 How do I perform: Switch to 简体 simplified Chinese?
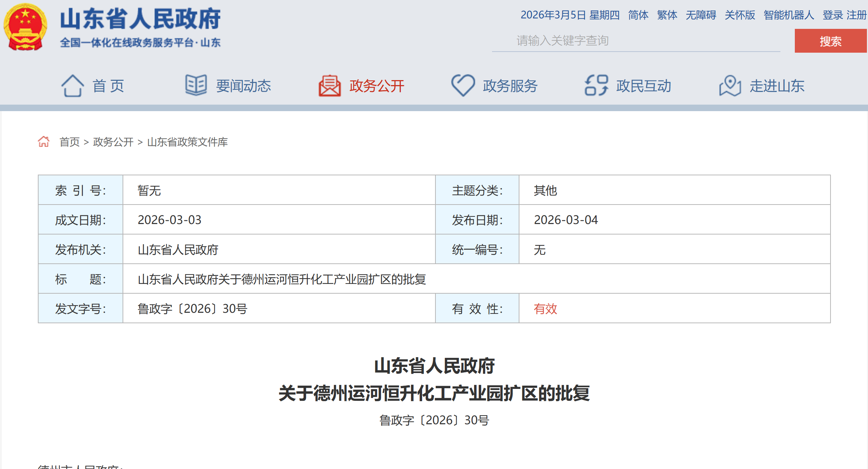[638, 15]
